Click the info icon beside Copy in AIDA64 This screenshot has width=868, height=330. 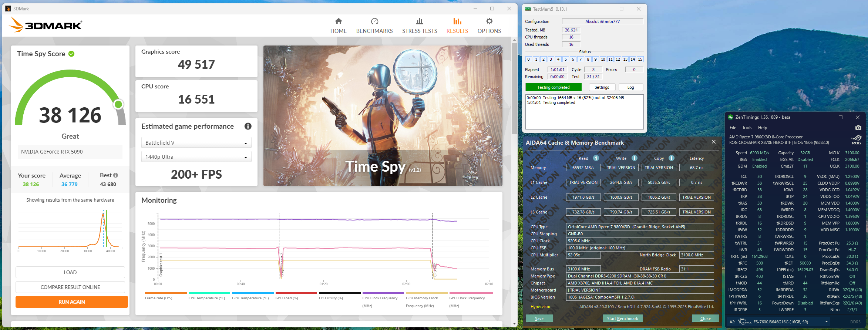point(672,158)
